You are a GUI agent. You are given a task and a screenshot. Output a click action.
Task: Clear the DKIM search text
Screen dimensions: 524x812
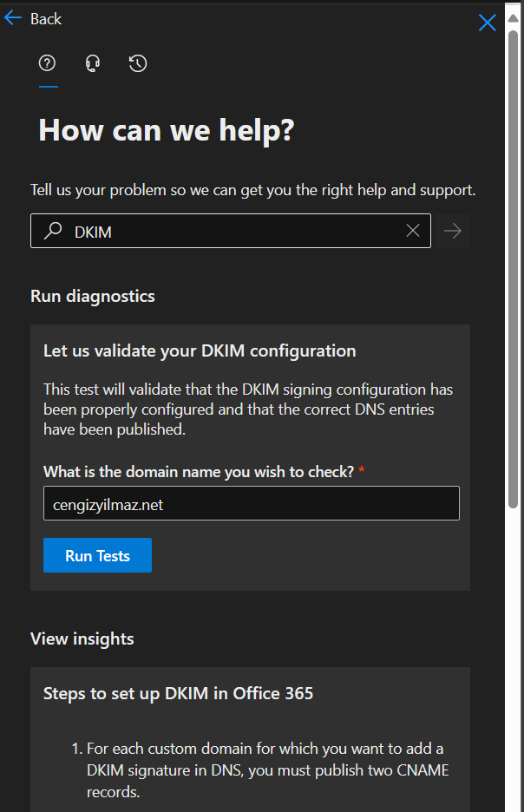pos(413,231)
